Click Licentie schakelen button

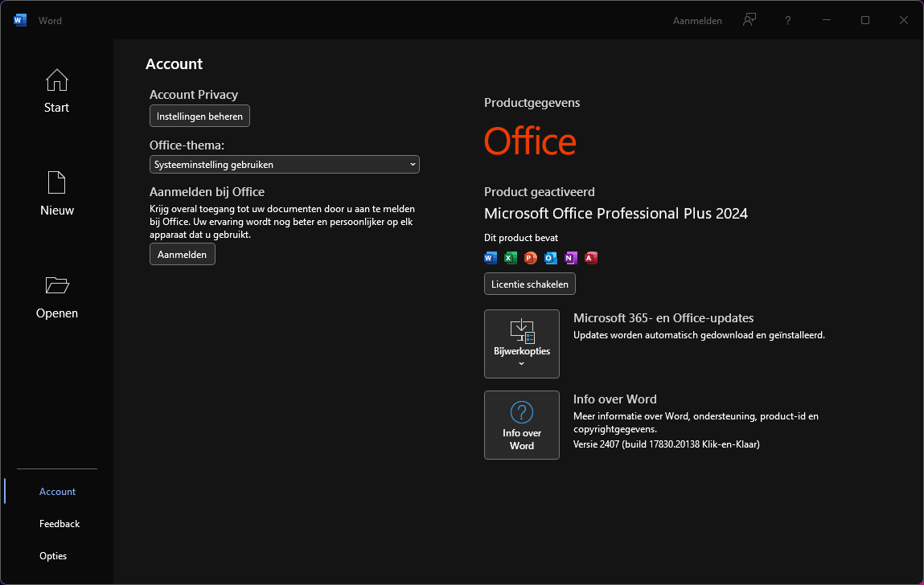(530, 284)
